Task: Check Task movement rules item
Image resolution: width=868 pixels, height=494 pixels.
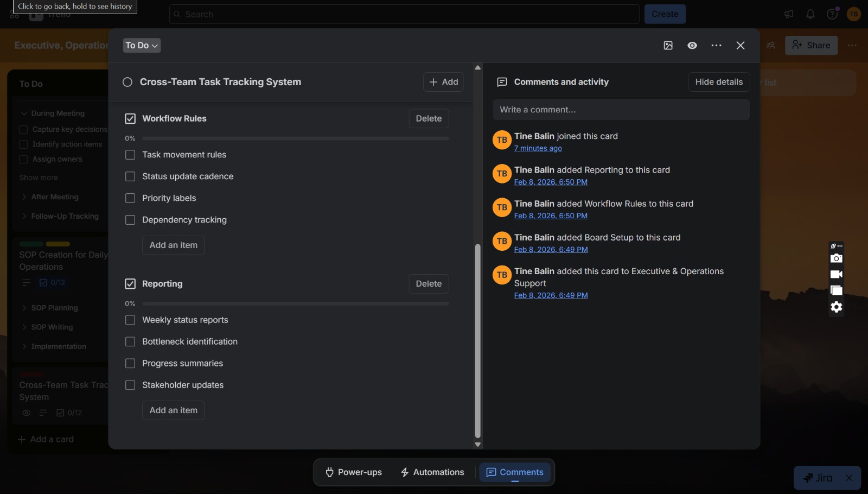Action: [130, 155]
